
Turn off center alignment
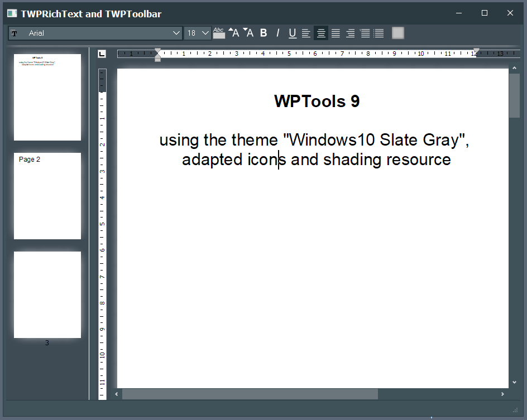321,33
